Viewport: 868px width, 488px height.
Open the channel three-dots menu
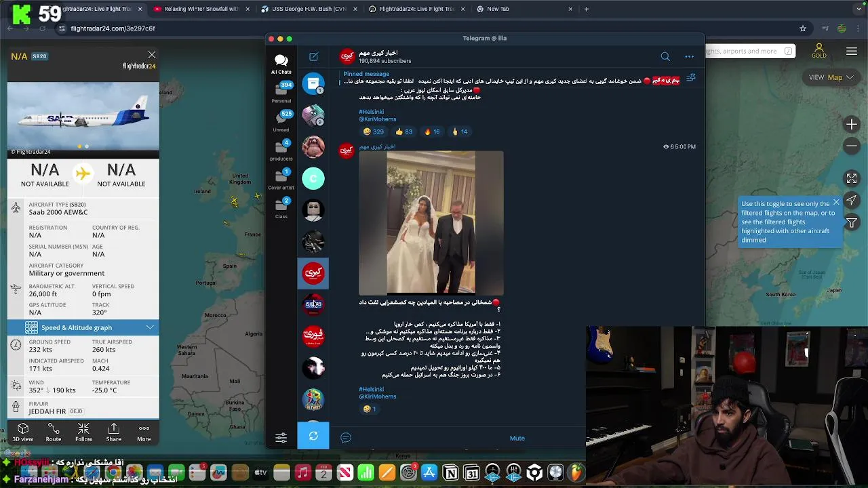point(689,57)
